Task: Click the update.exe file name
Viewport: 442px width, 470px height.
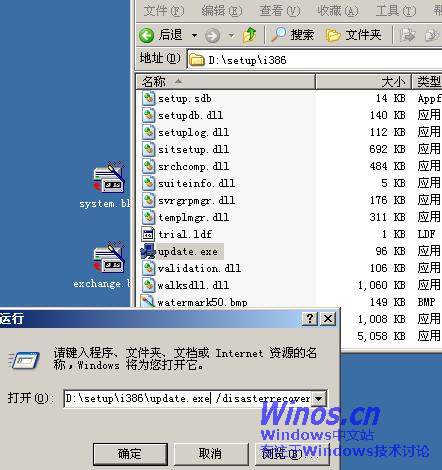Action: pos(188,251)
